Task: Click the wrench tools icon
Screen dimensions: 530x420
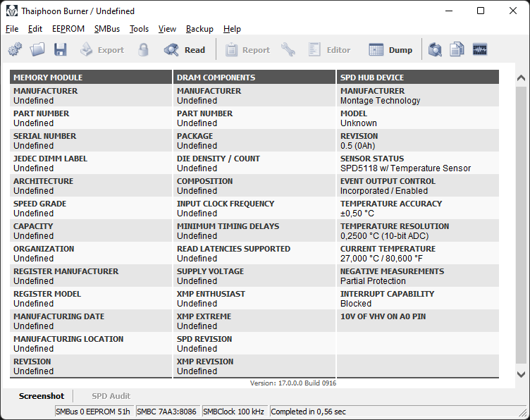Action: pos(288,49)
